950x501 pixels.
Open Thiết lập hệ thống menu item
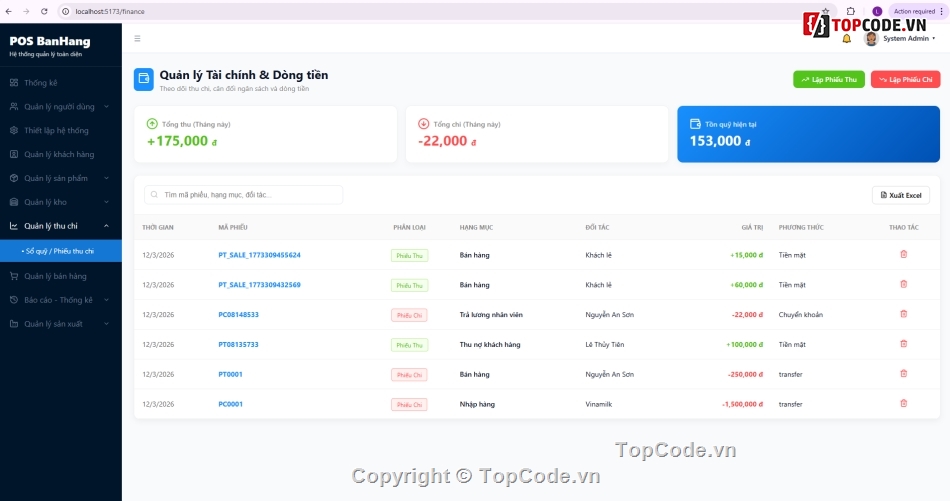click(61, 130)
